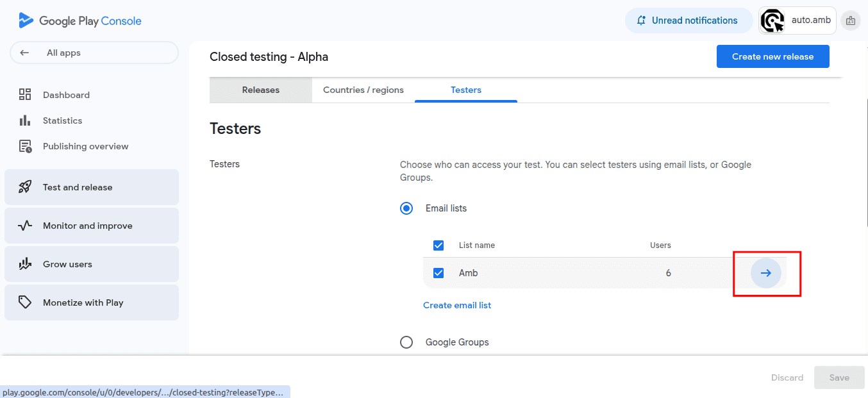Select the Google Groups radio button

(x=406, y=342)
